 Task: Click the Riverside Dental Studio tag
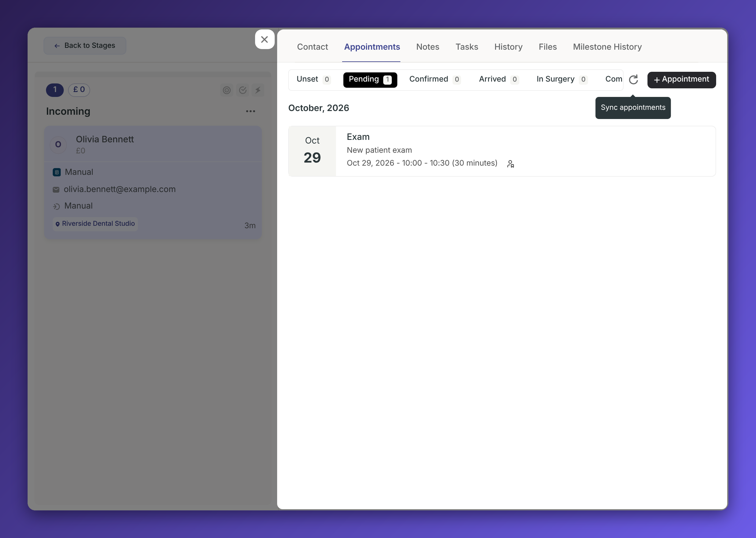[95, 224]
